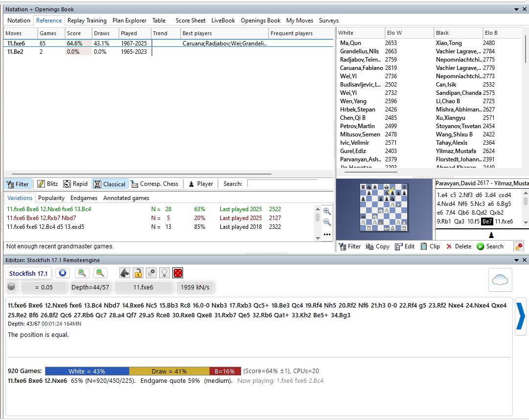Click the red dice icon
The height and width of the screenshot is (420, 529).
click(x=178, y=273)
